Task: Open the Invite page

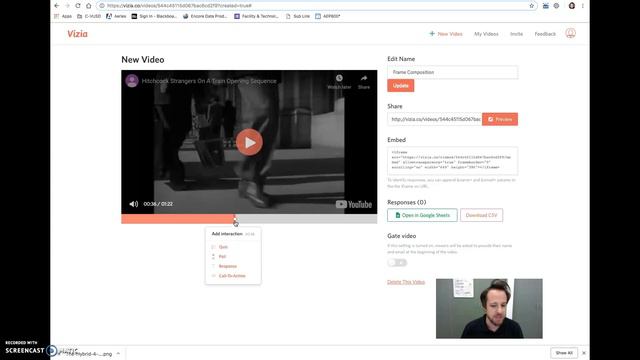Action: [x=516, y=34]
